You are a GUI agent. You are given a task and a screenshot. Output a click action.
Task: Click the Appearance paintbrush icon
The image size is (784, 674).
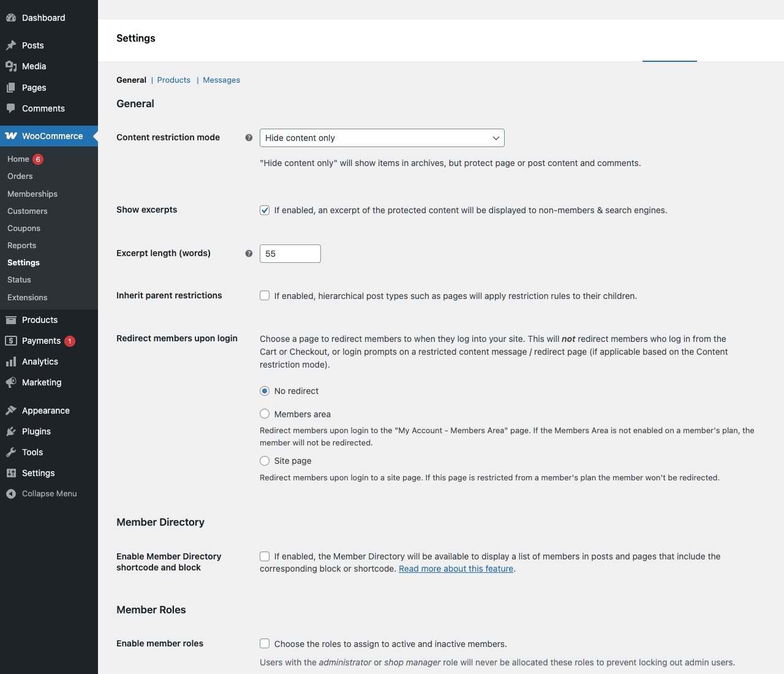(x=11, y=411)
